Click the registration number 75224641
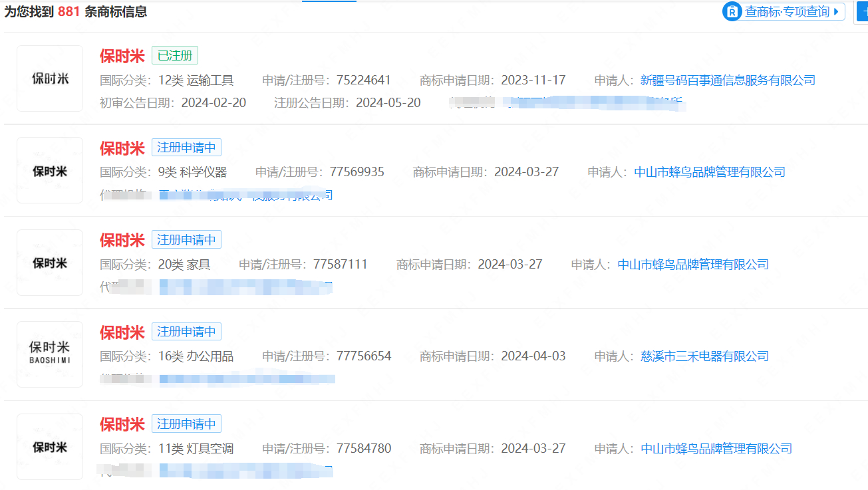The width and height of the screenshot is (868, 490). (x=364, y=80)
